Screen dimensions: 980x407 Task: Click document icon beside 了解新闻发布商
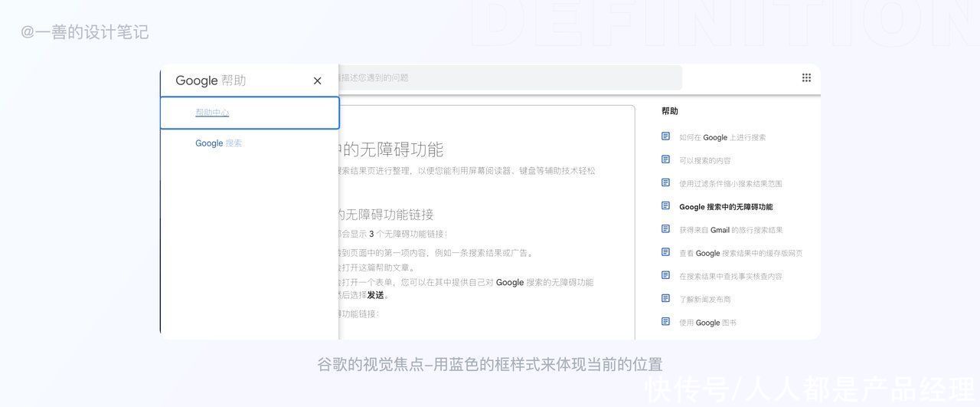click(x=665, y=298)
